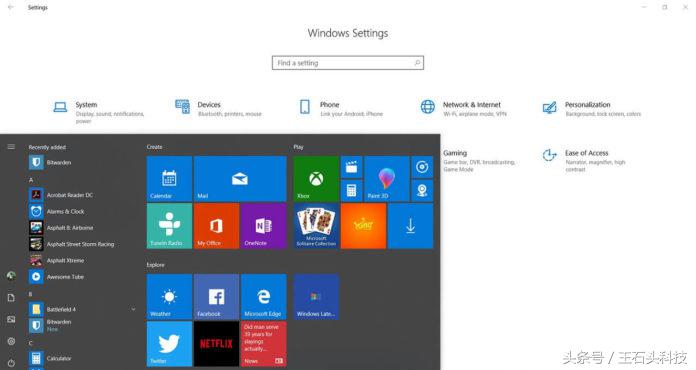Launch the Twitter tile
Image resolution: width=696 pixels, height=370 pixels.
click(169, 344)
